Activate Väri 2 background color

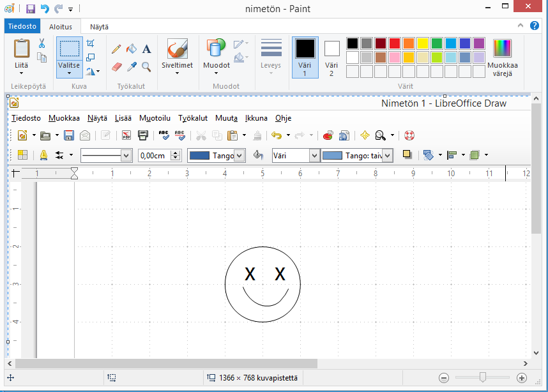331,57
